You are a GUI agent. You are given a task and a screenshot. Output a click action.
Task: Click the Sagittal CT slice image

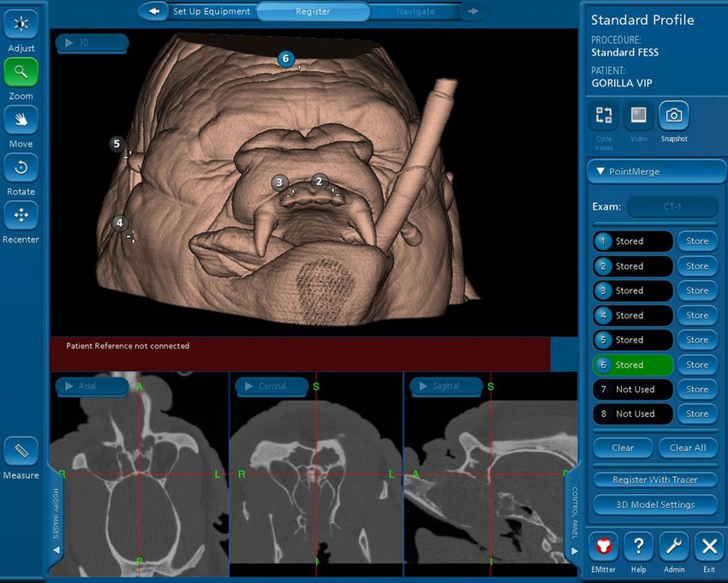491,474
